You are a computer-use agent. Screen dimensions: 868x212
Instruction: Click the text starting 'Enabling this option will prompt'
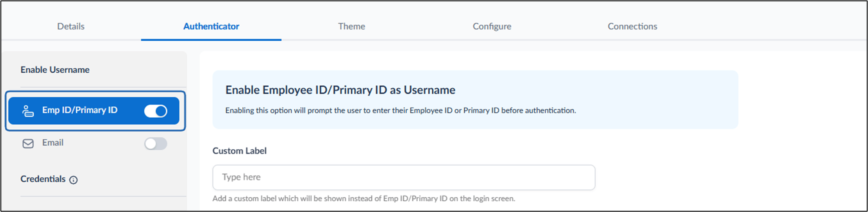(x=400, y=110)
